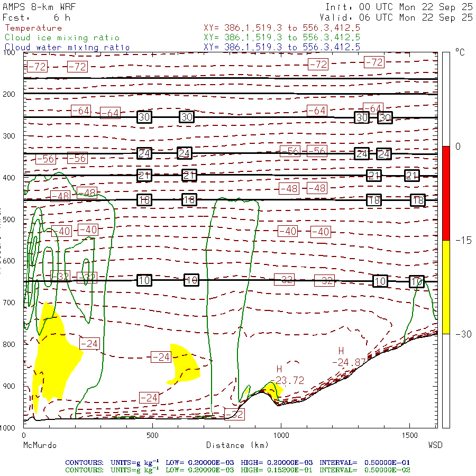Viewport: 476px width, 476px height.
Task: Click the 'AMPS 8-km WRF' title text
Action: (39, 7)
